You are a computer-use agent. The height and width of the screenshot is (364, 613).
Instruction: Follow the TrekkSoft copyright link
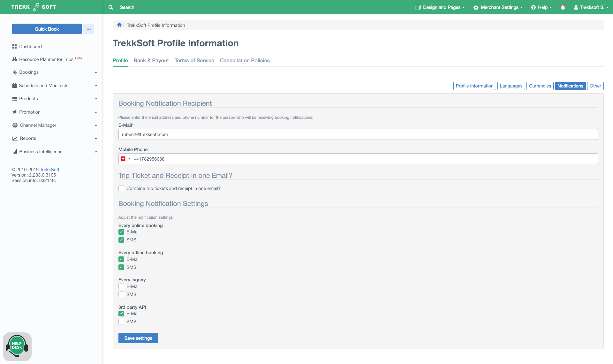pyautogui.click(x=49, y=170)
